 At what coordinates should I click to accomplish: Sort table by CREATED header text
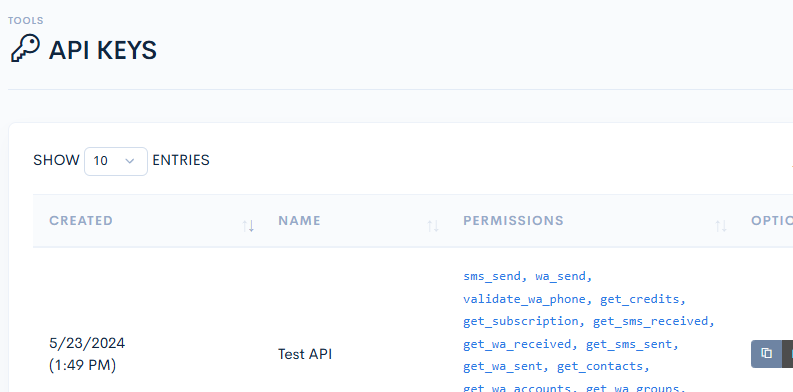(81, 221)
